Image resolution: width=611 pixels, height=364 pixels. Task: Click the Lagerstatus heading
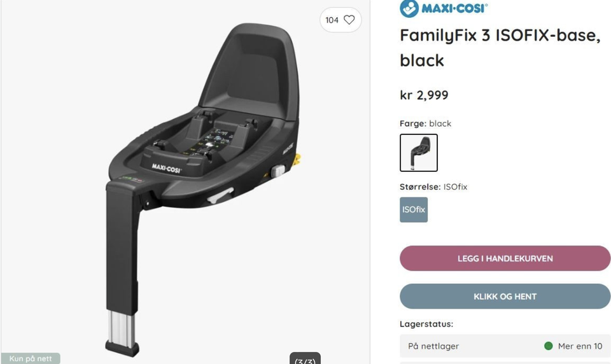[426, 324]
